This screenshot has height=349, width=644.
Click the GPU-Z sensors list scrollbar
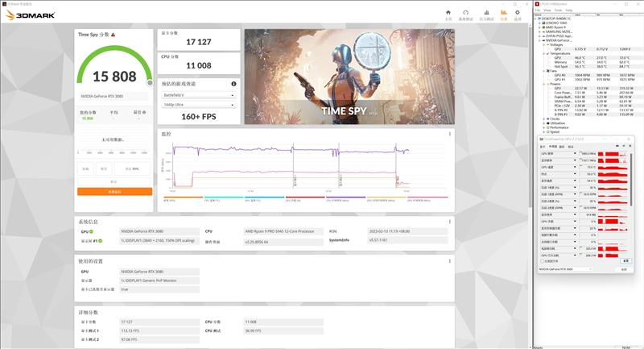click(x=631, y=180)
